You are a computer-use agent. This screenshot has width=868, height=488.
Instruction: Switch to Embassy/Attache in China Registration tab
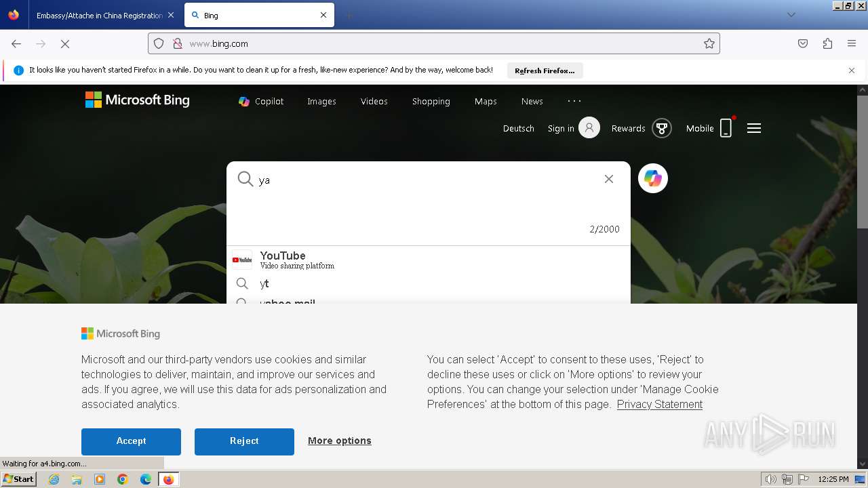[x=100, y=15]
